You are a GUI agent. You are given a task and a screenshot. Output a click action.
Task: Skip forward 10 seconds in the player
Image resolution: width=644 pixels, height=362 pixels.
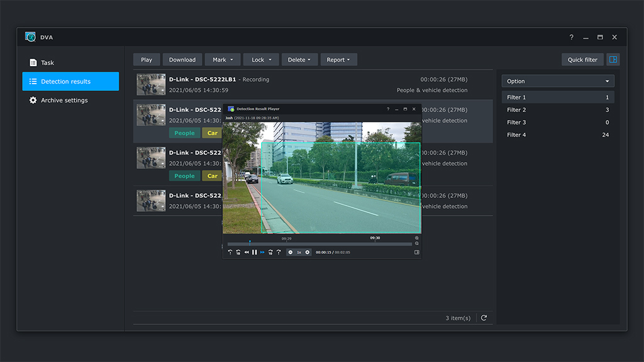click(270, 252)
